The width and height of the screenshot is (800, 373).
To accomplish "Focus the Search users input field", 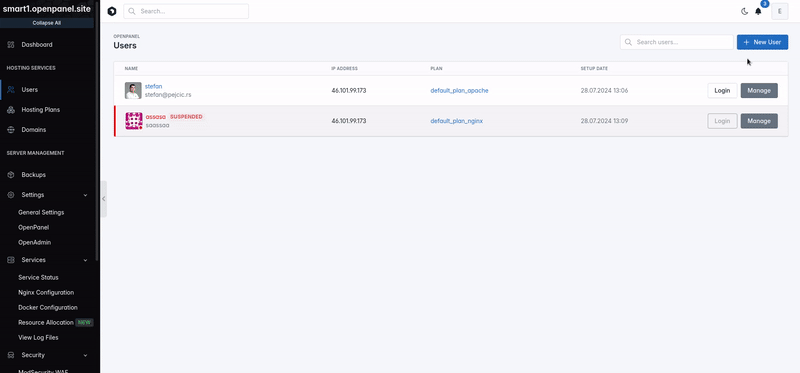I will click(677, 42).
